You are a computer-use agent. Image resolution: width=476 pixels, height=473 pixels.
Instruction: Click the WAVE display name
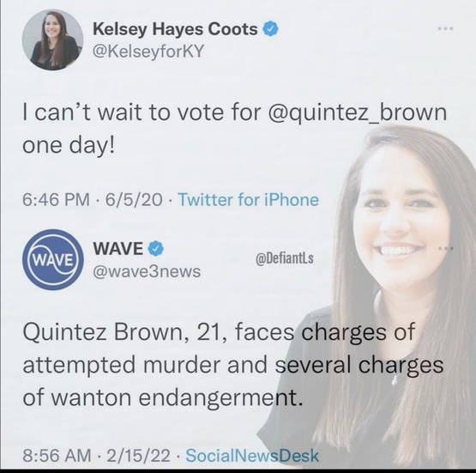[118, 248]
